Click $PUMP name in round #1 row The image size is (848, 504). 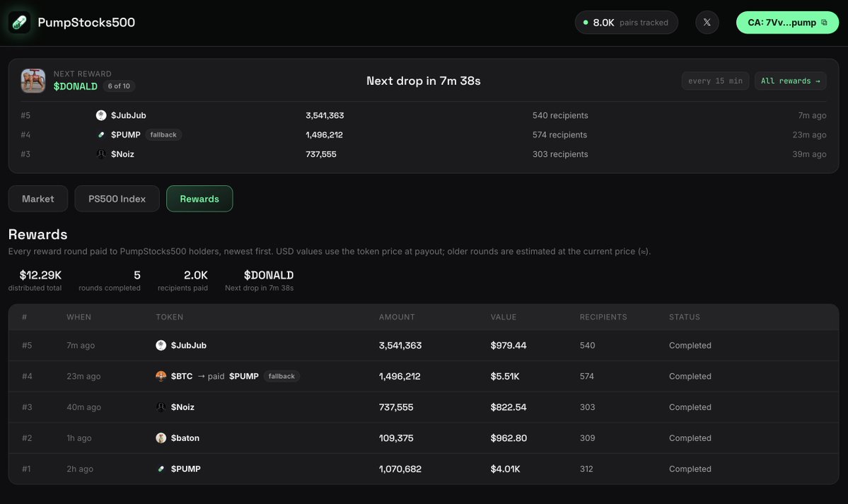point(186,469)
